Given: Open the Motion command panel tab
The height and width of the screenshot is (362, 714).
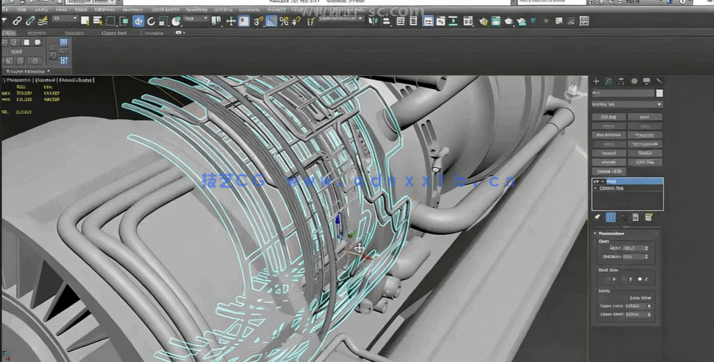Looking at the screenshot, I should 634,81.
